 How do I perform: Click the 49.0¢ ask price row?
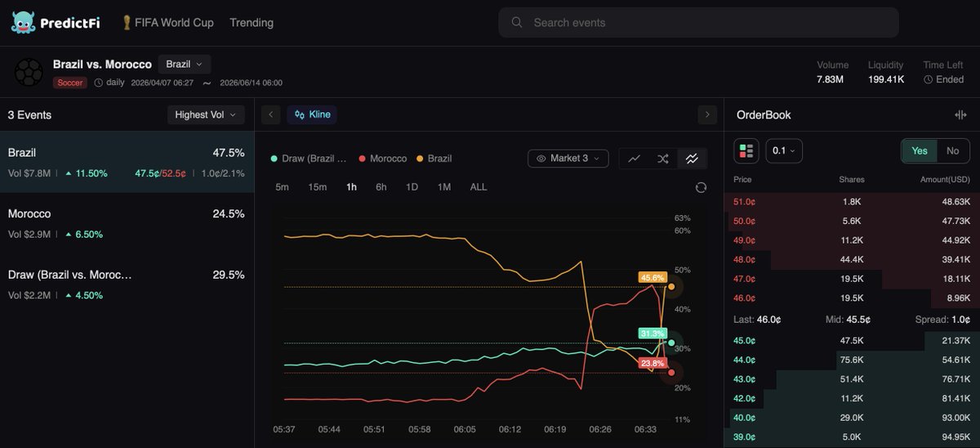(852, 240)
